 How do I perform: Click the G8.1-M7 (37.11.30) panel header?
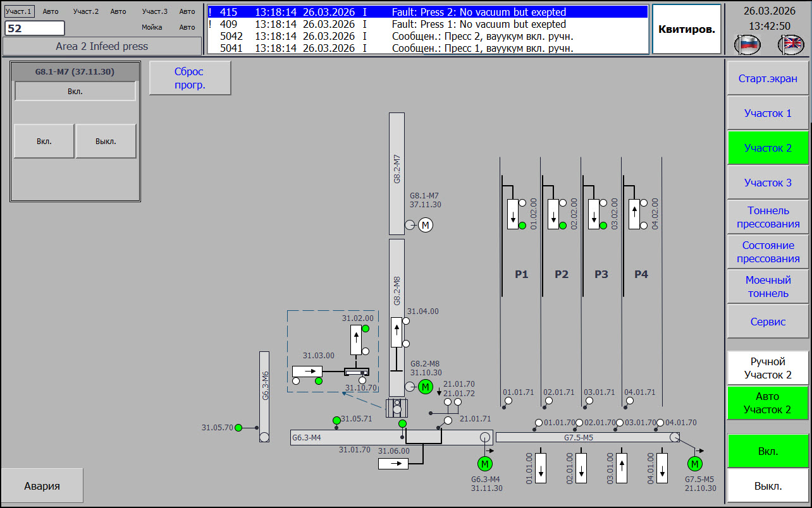(x=75, y=72)
